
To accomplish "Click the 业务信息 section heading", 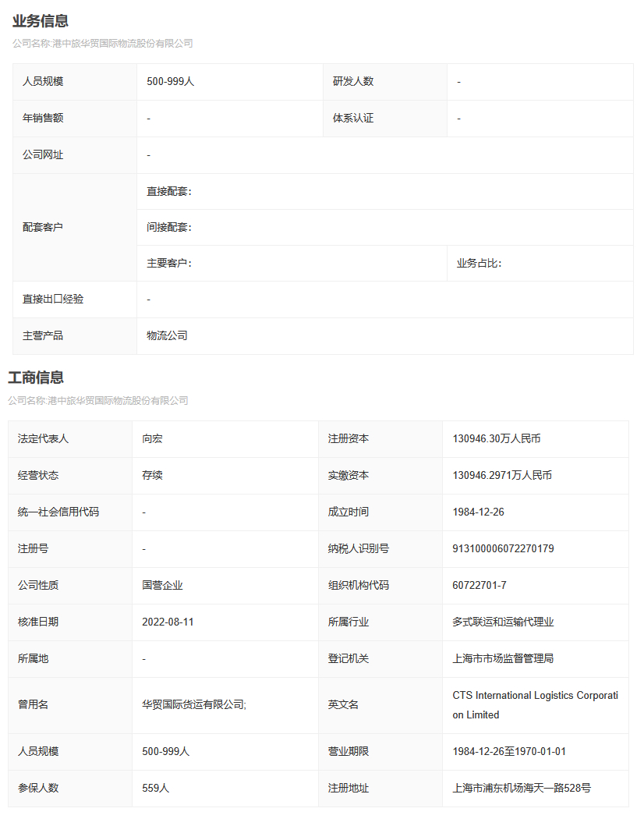I will pyautogui.click(x=41, y=21).
